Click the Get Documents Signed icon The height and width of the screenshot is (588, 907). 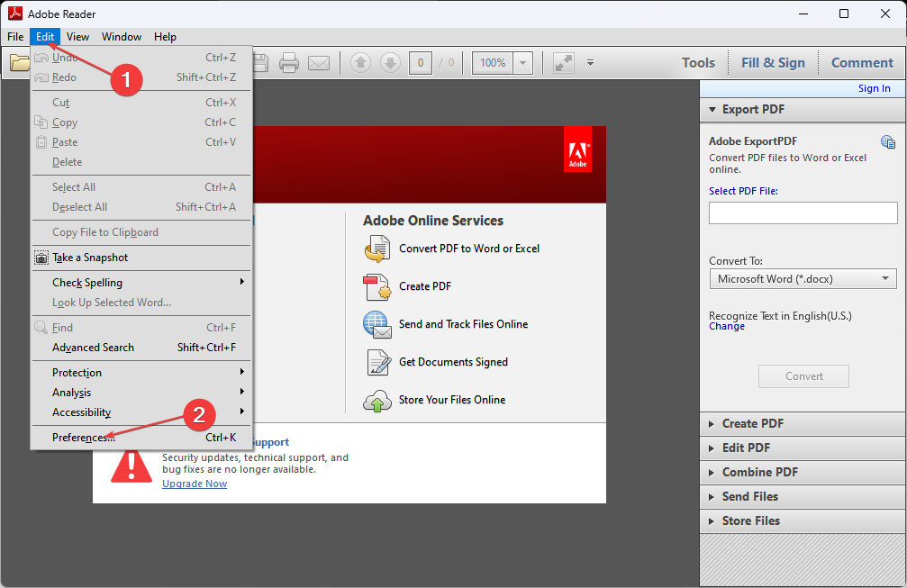[377, 361]
